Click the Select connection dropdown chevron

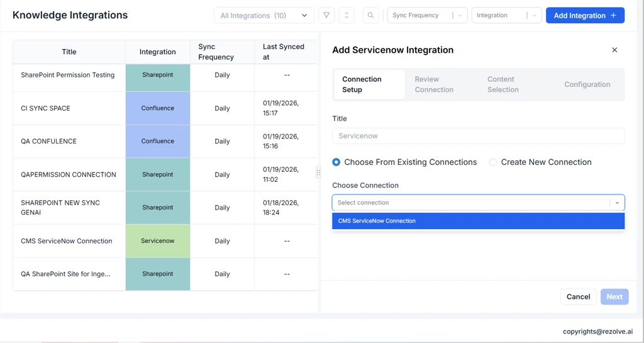pyautogui.click(x=617, y=203)
